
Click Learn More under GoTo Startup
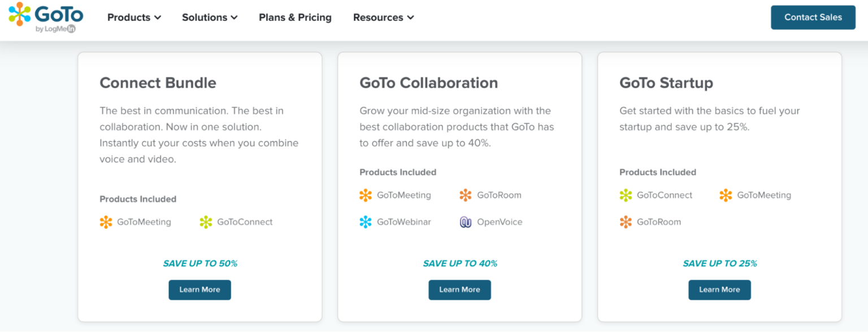pyautogui.click(x=719, y=290)
